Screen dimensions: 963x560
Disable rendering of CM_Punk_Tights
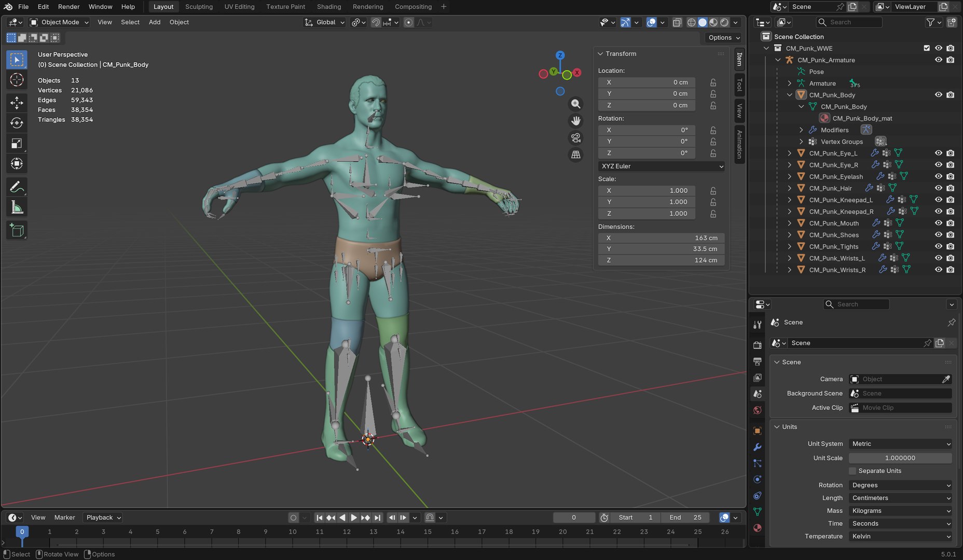pos(950,246)
